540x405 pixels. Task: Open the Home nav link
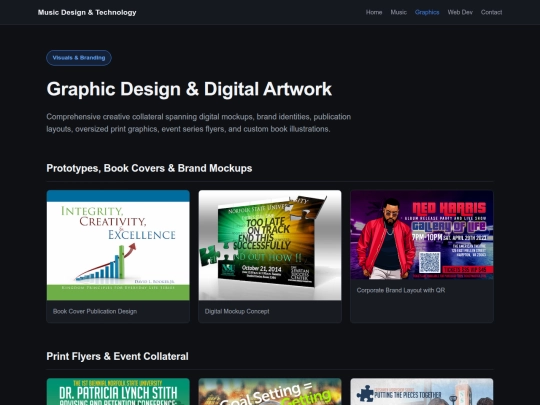pyautogui.click(x=374, y=12)
